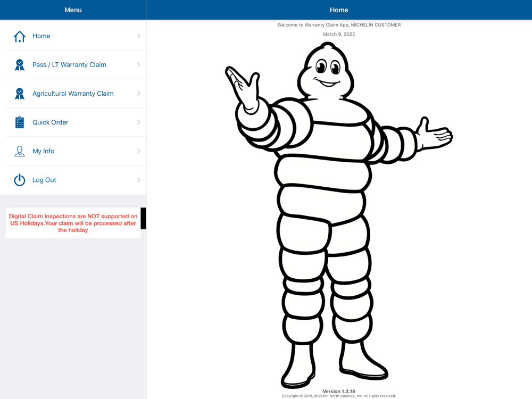
Task: Click the Michelin Man mascot image
Action: click(x=338, y=215)
